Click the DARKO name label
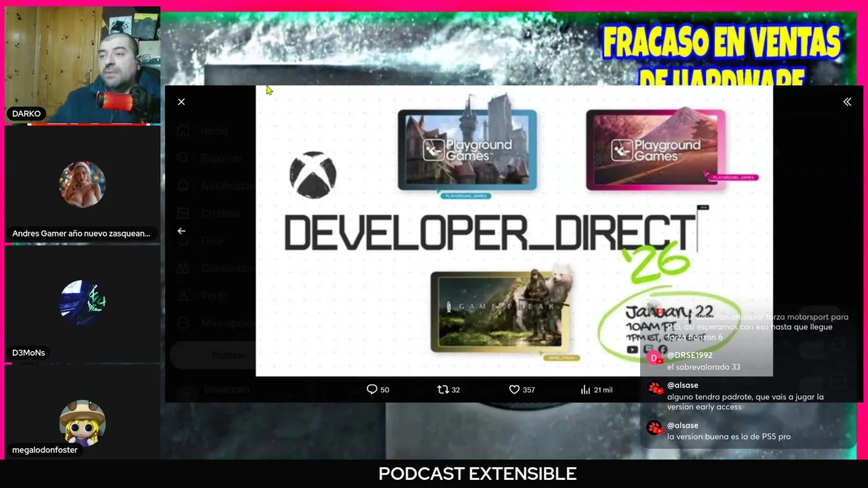Screen dimensions: 868x488 pos(26,114)
